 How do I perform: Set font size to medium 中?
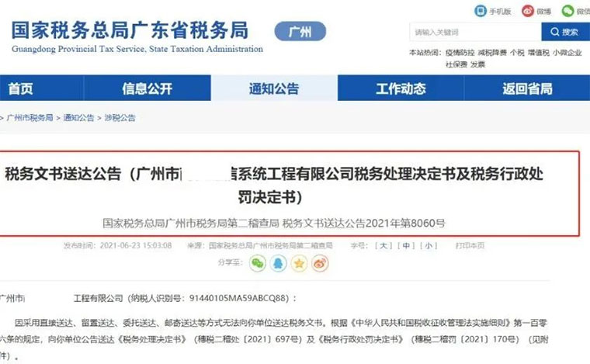(406, 245)
